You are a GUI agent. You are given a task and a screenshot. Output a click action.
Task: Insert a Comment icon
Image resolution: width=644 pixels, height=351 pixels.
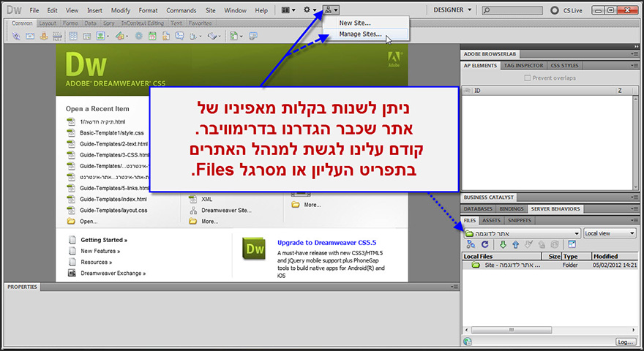(179, 36)
